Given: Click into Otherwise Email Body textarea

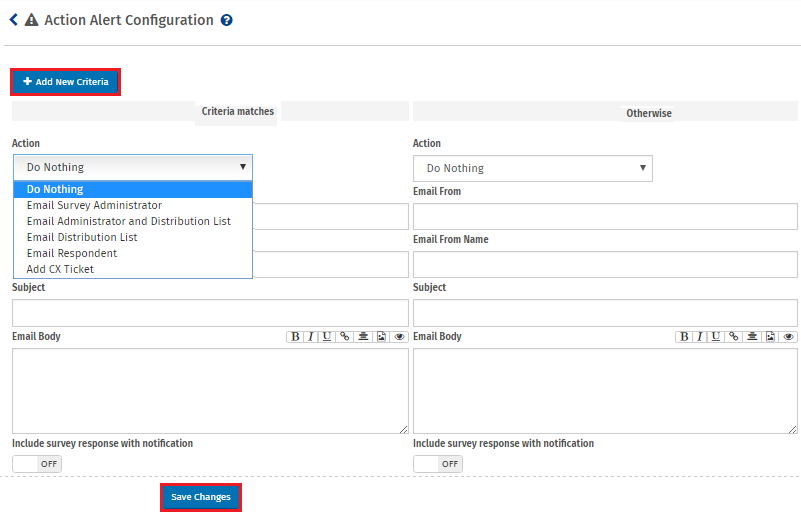Looking at the screenshot, I should click(x=605, y=391).
